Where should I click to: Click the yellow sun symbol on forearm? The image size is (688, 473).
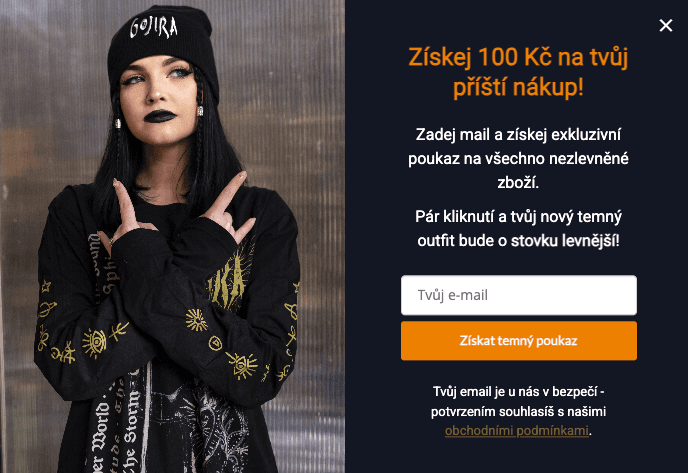pos(196,319)
